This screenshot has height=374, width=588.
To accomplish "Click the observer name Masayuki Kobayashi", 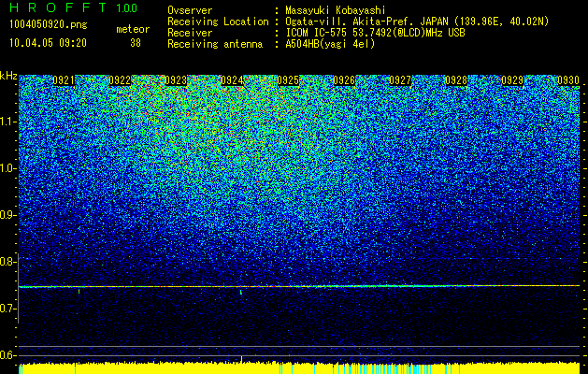I will click(336, 11).
